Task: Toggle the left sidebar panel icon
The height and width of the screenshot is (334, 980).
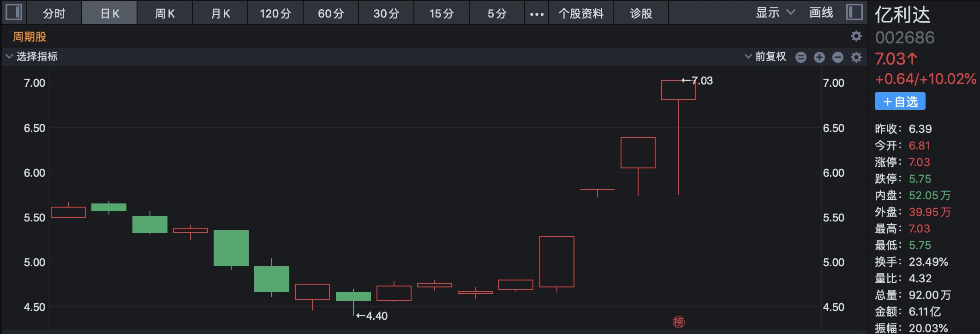Action: (14, 12)
